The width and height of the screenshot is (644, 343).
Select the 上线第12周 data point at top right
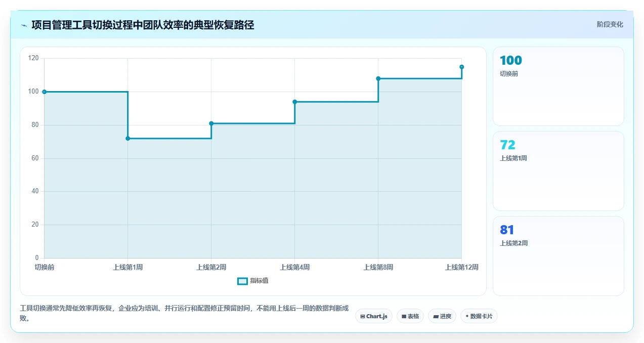coord(461,67)
